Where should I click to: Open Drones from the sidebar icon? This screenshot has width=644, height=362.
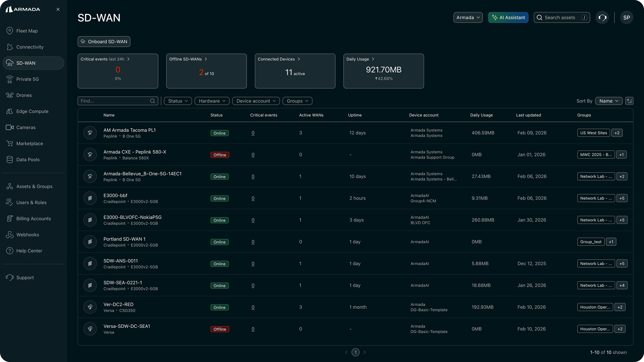point(9,95)
